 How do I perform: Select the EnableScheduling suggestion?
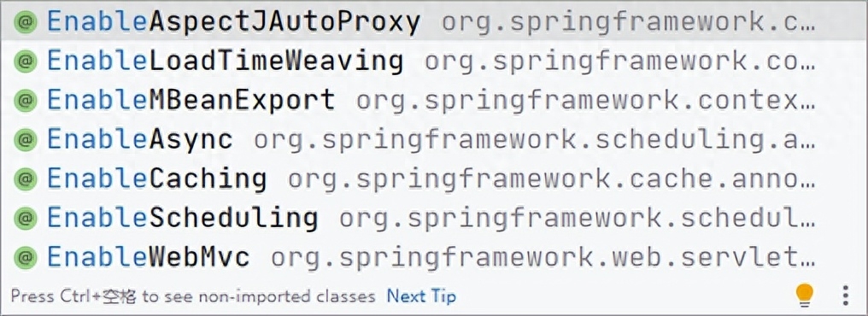[434, 219]
